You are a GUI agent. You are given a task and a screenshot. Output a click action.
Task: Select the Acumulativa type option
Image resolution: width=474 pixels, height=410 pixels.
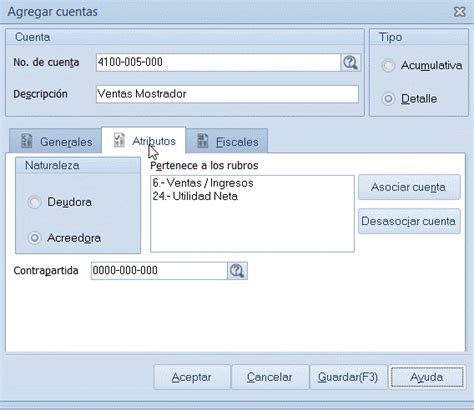click(388, 65)
